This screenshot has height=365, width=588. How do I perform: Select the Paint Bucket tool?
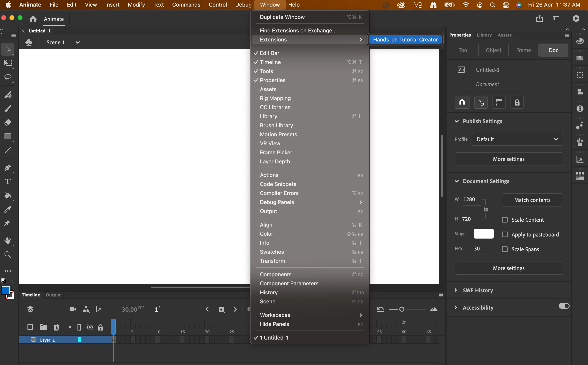point(8,195)
